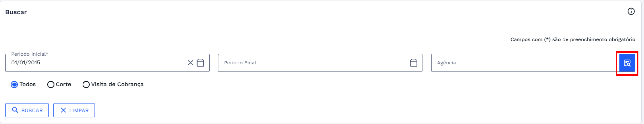Choose the Visita de Cobrança radio button
644x124 pixels.
click(86, 85)
